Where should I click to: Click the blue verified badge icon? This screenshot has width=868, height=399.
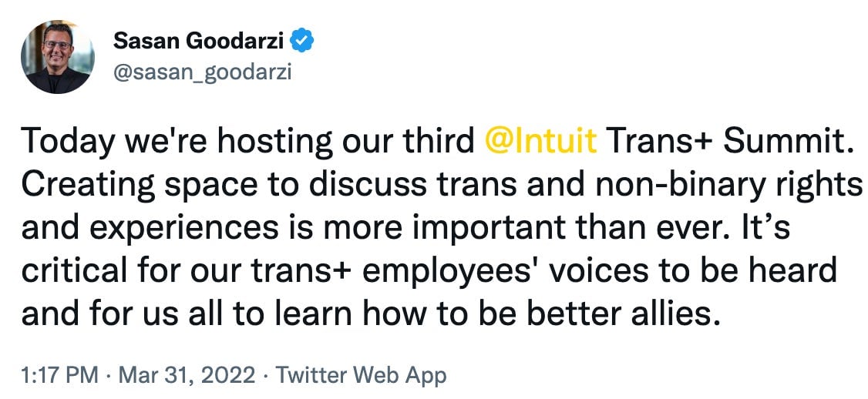pos(303,41)
